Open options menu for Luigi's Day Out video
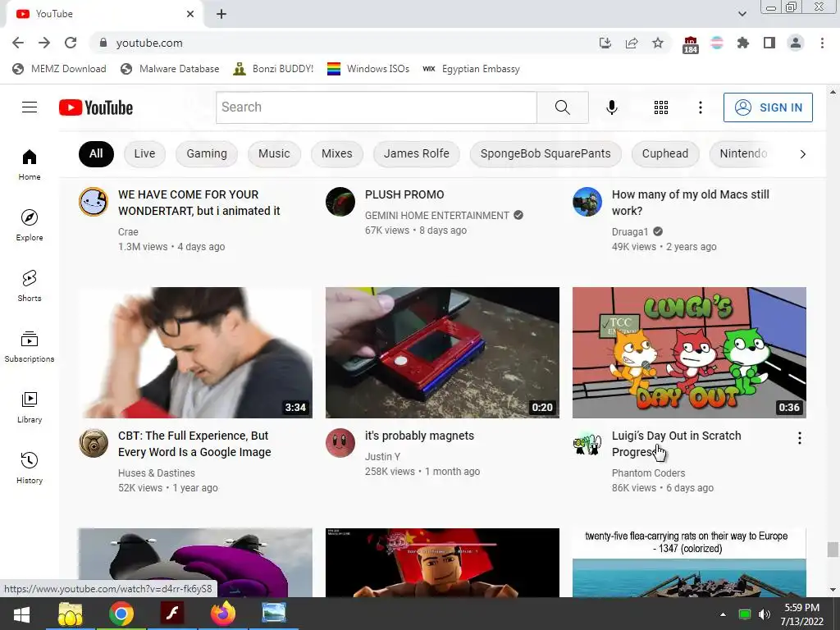840x630 pixels. (x=799, y=438)
